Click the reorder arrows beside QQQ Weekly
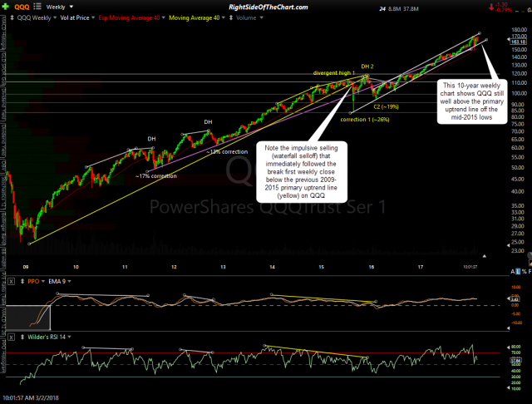The width and height of the screenshot is (532, 404). [x=12, y=17]
